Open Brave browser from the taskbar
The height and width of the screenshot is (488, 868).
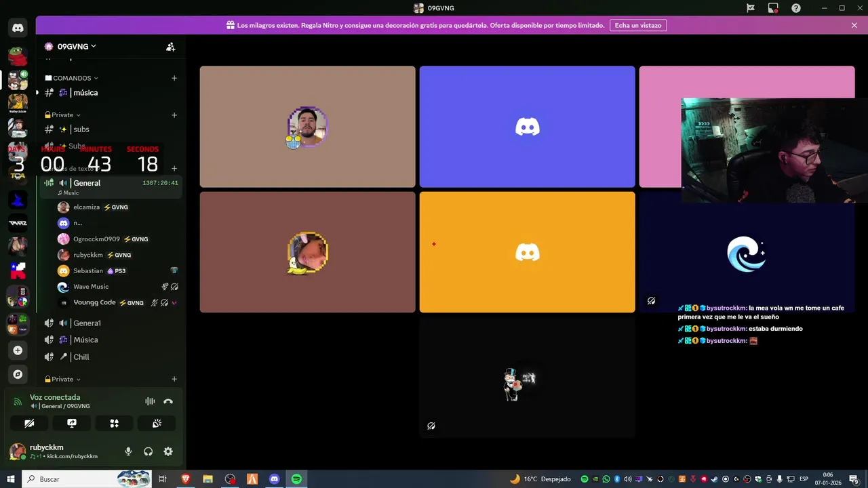pos(186,479)
